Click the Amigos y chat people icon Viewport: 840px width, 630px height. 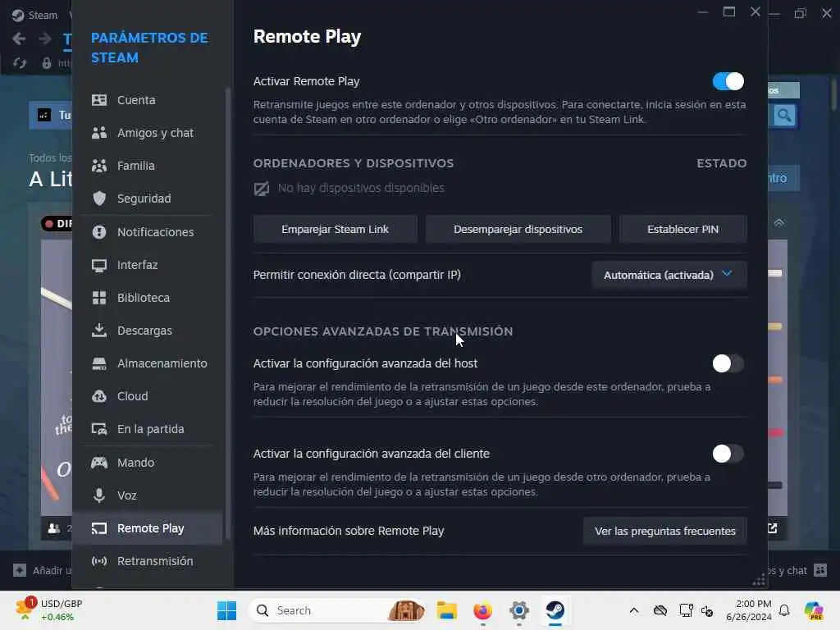click(99, 133)
